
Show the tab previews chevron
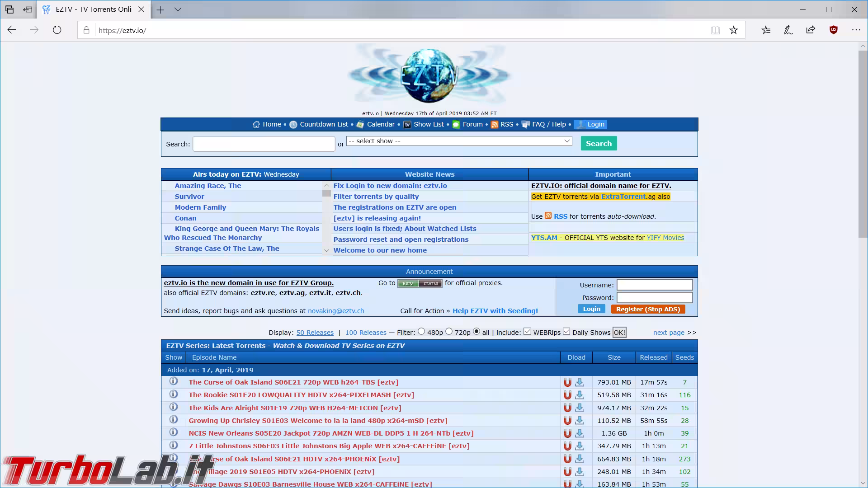(x=178, y=9)
